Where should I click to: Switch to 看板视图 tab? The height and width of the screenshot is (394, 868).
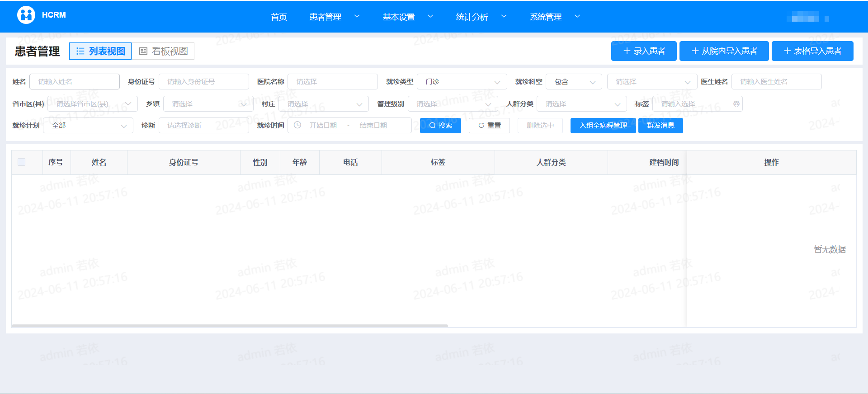pyautogui.click(x=163, y=51)
